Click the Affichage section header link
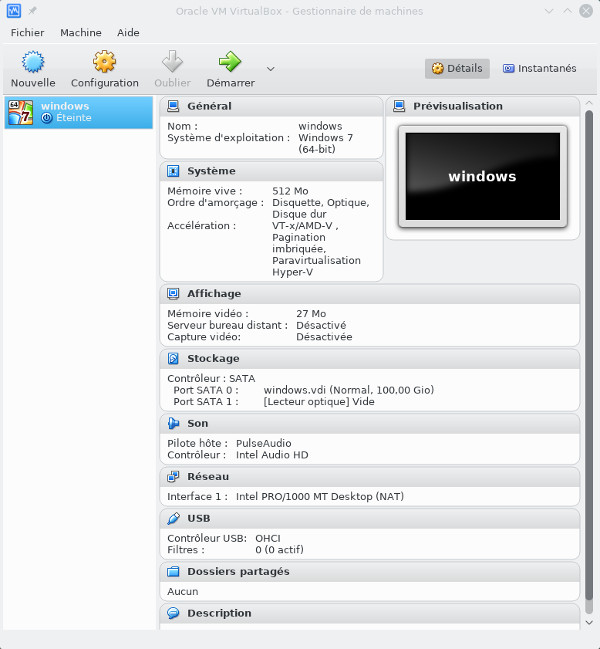Viewport: 600px width, 649px height. point(214,294)
